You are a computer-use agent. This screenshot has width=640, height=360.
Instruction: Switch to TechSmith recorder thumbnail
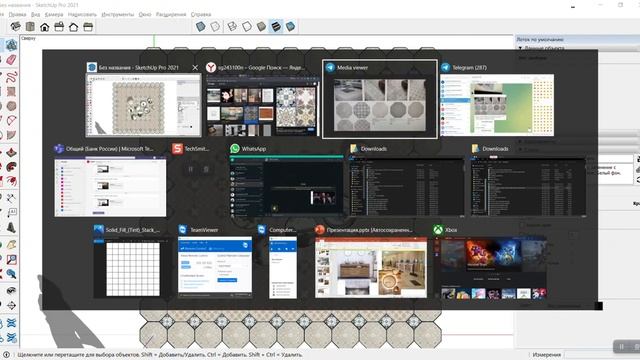click(x=198, y=169)
